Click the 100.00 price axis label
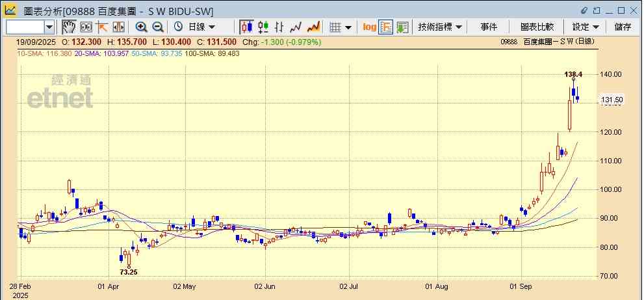Screen dimensions: 644x300 [611, 190]
